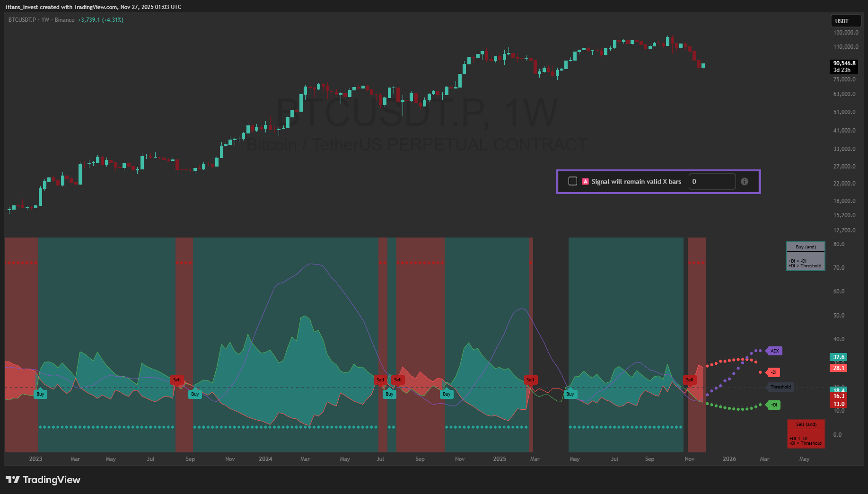The height and width of the screenshot is (494, 868).
Task: Click the 2026 label on time axis
Action: [729, 459]
